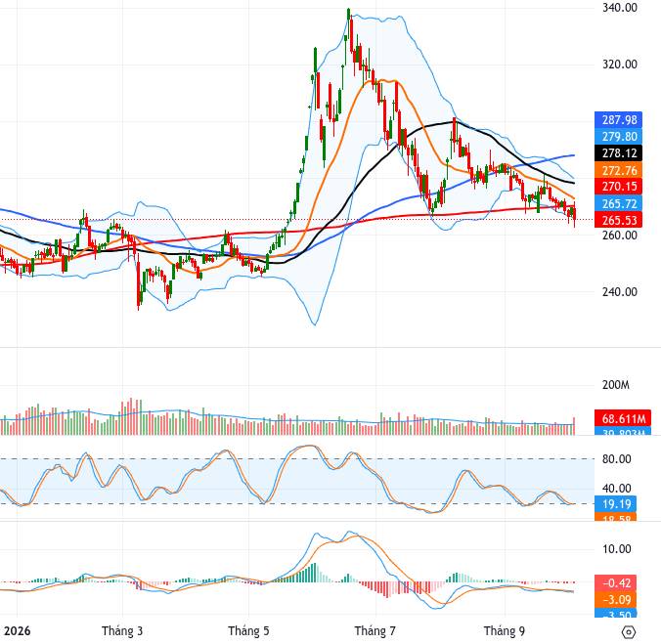The width and height of the screenshot is (661, 644).
Task: Click the Tháng 3 time axis label
Action: [x=122, y=631]
